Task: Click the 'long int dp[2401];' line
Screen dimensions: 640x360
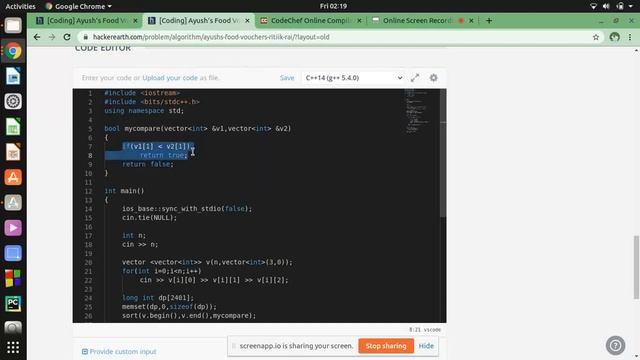Action: tap(158, 298)
